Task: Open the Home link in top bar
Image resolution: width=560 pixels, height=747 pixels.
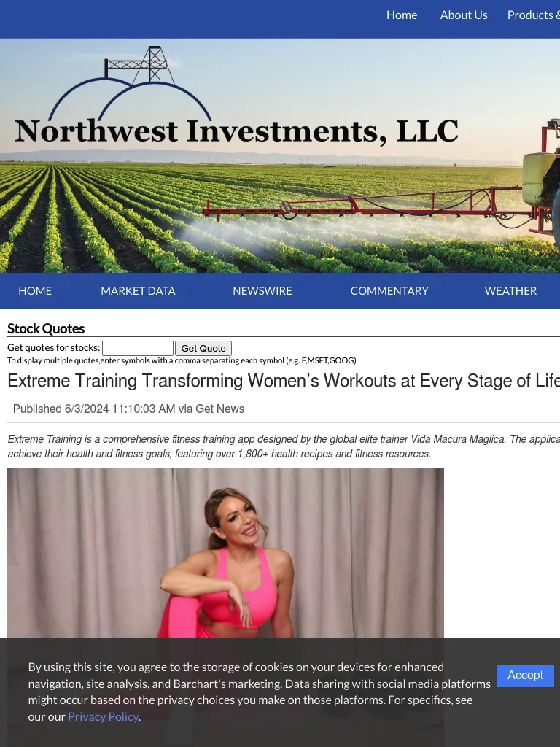Action: [402, 15]
